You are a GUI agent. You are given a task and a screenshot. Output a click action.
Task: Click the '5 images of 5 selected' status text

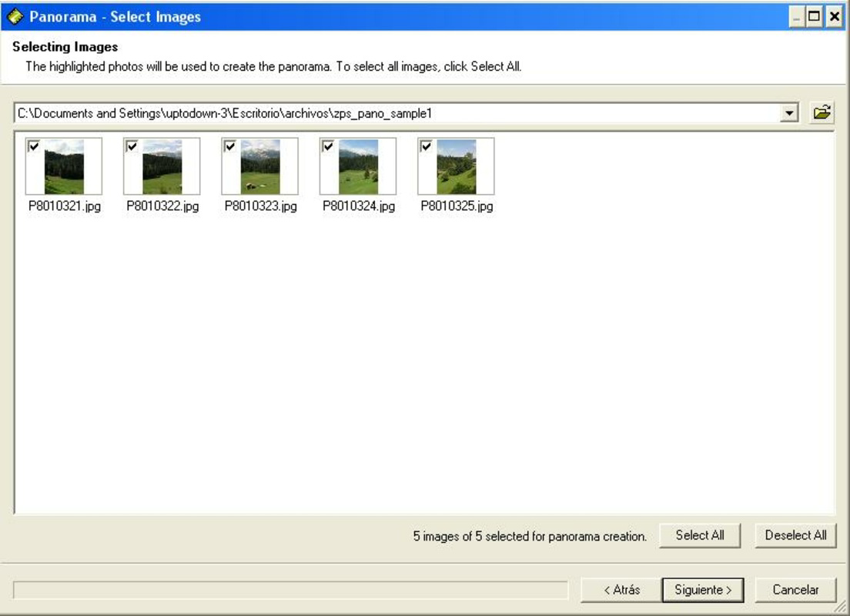530,536
